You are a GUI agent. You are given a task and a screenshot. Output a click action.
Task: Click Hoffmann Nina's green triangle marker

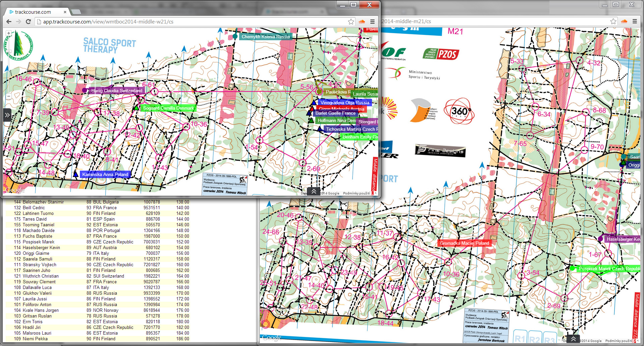pyautogui.click(x=312, y=120)
